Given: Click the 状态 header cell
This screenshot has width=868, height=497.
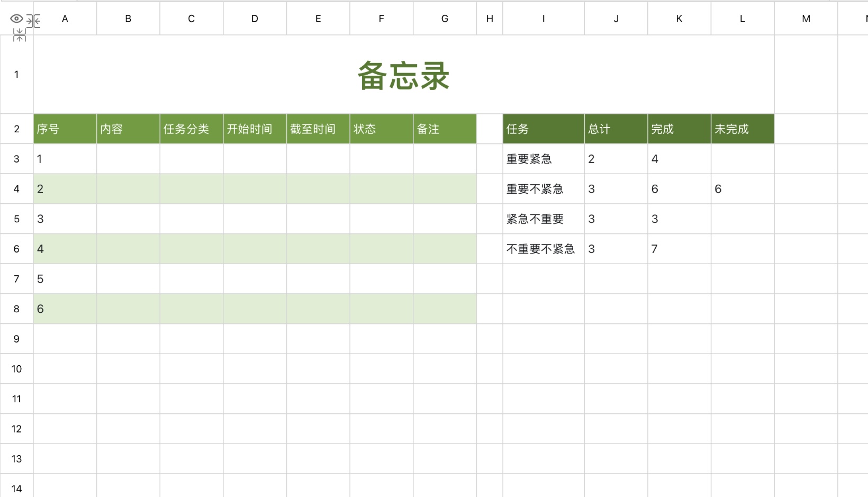Looking at the screenshot, I should point(381,129).
